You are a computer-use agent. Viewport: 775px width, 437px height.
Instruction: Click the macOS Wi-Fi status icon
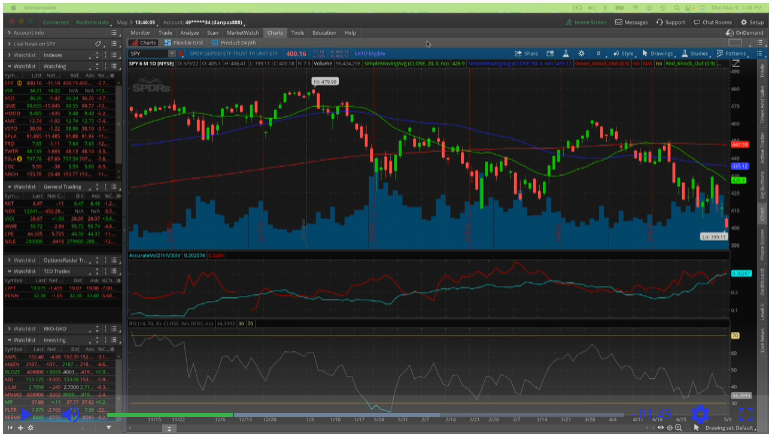click(x=636, y=8)
